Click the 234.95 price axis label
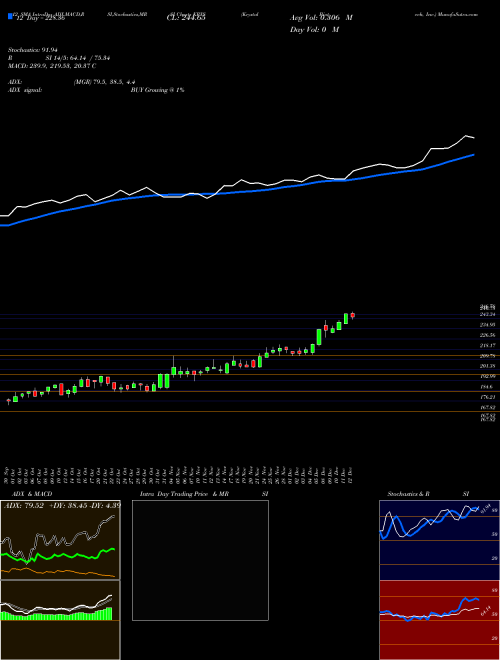 [487, 325]
